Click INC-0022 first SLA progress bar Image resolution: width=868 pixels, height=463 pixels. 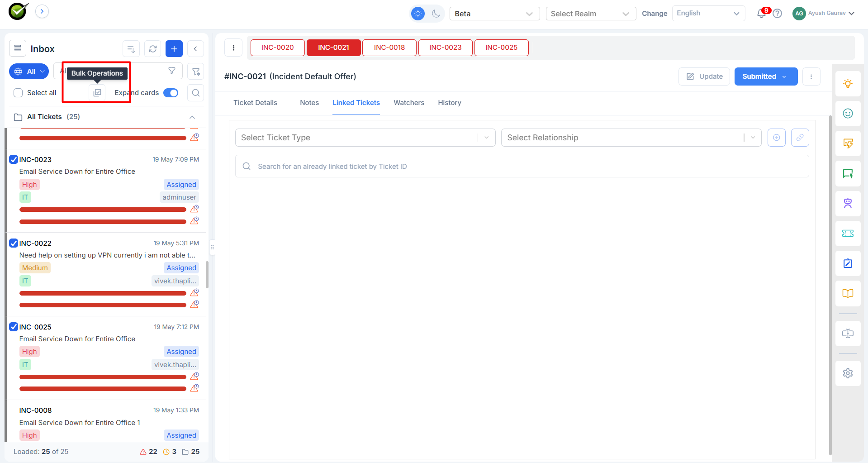coord(103,293)
